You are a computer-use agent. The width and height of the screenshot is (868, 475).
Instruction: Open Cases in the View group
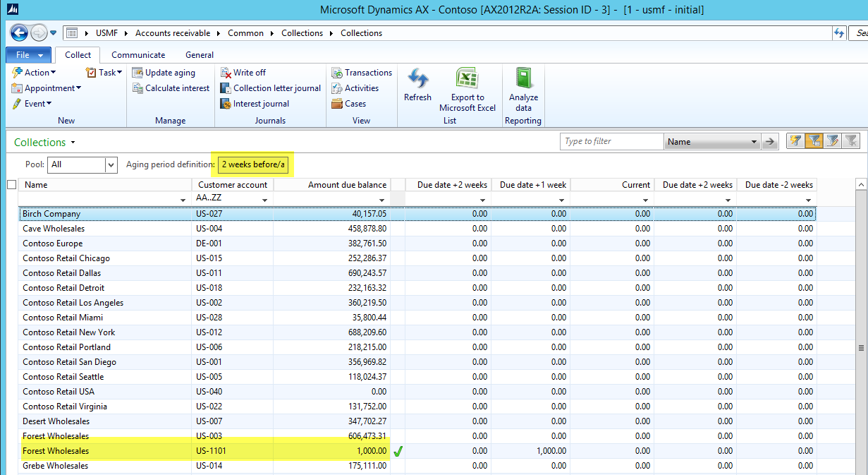point(355,104)
